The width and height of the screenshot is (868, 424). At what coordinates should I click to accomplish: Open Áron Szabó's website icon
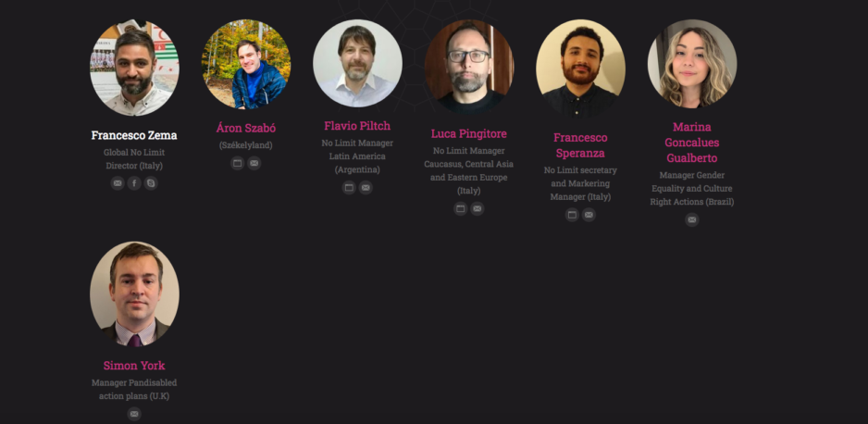[238, 163]
